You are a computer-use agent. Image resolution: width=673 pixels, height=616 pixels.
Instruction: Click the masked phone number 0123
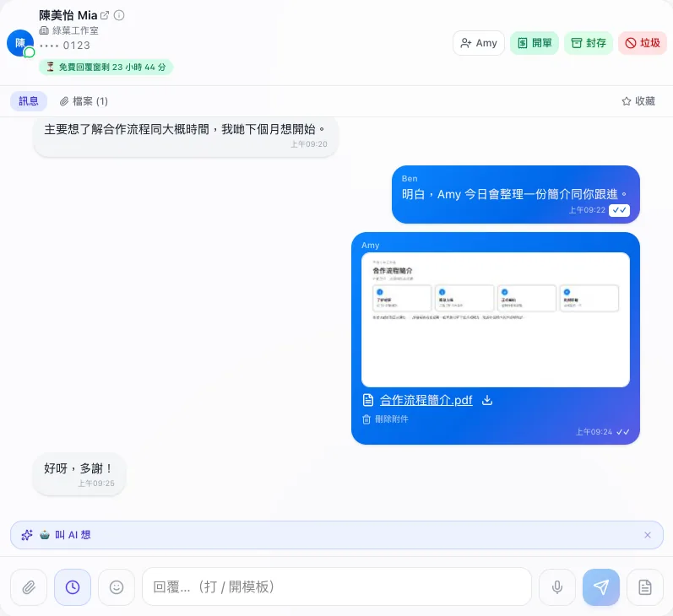65,46
